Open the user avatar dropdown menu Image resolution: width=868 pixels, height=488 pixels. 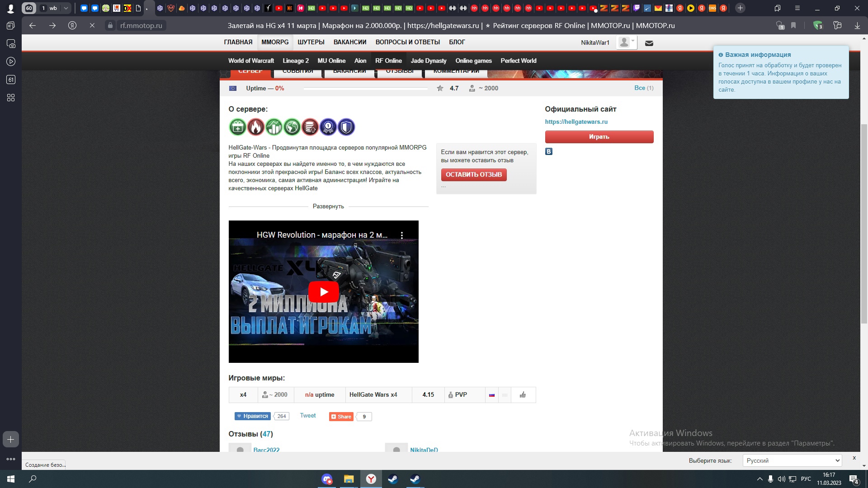(x=627, y=43)
